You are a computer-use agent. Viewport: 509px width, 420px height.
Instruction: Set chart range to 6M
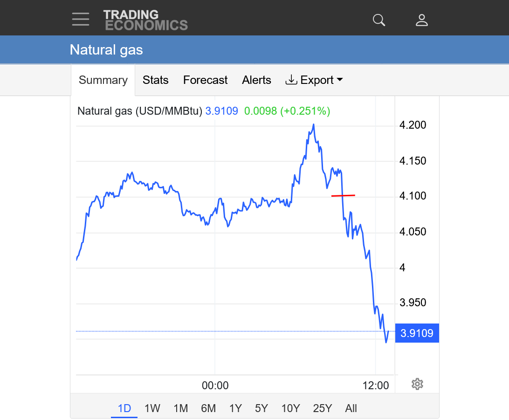pyautogui.click(x=208, y=409)
